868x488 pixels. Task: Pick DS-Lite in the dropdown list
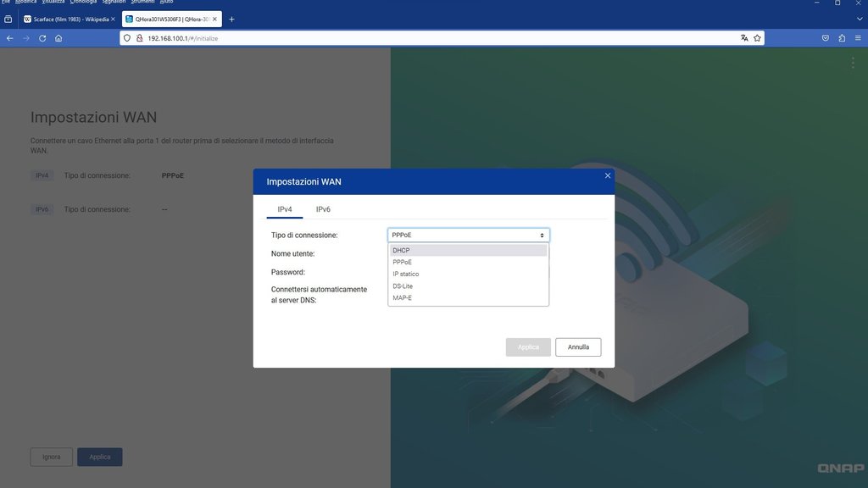pyautogui.click(x=468, y=286)
